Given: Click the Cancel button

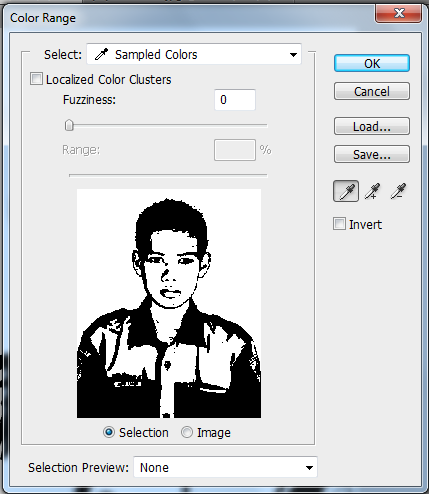Looking at the screenshot, I should [372, 91].
